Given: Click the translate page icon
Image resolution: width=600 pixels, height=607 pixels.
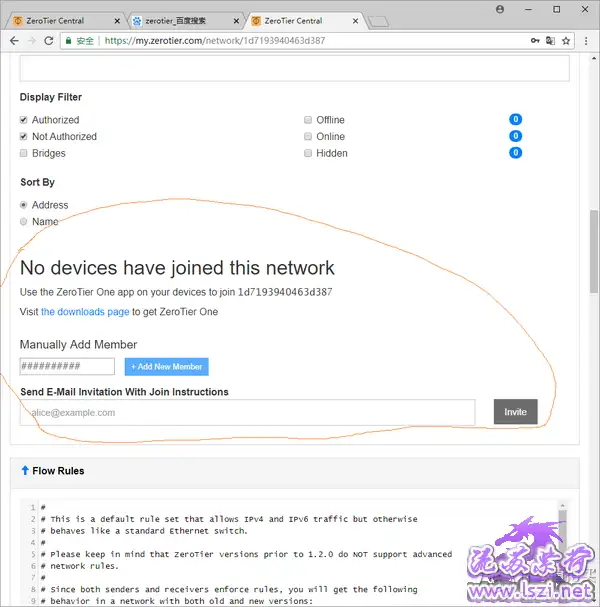Looking at the screenshot, I should click(550, 41).
